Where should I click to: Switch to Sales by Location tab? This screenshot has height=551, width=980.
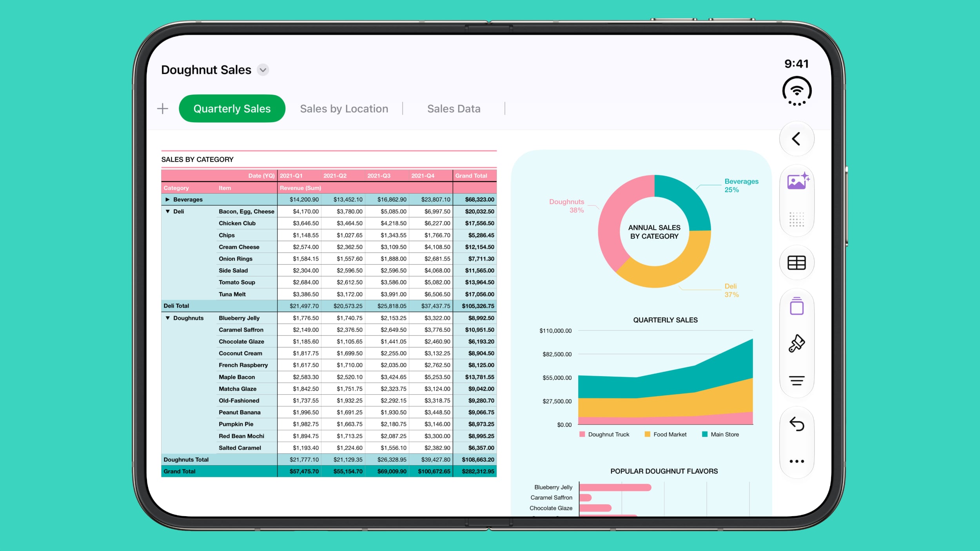pyautogui.click(x=344, y=109)
